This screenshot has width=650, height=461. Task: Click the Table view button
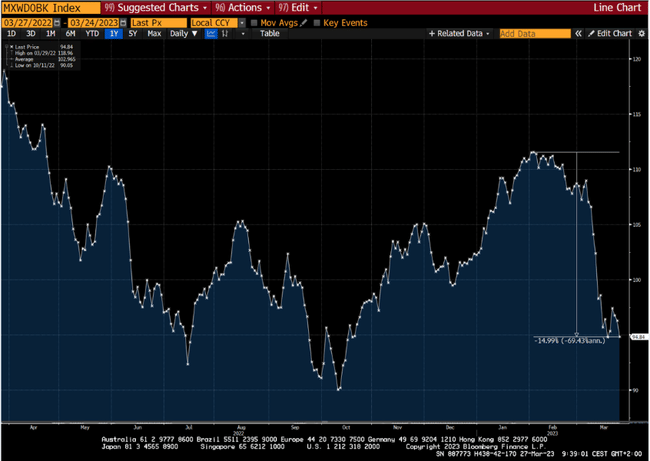[270, 34]
